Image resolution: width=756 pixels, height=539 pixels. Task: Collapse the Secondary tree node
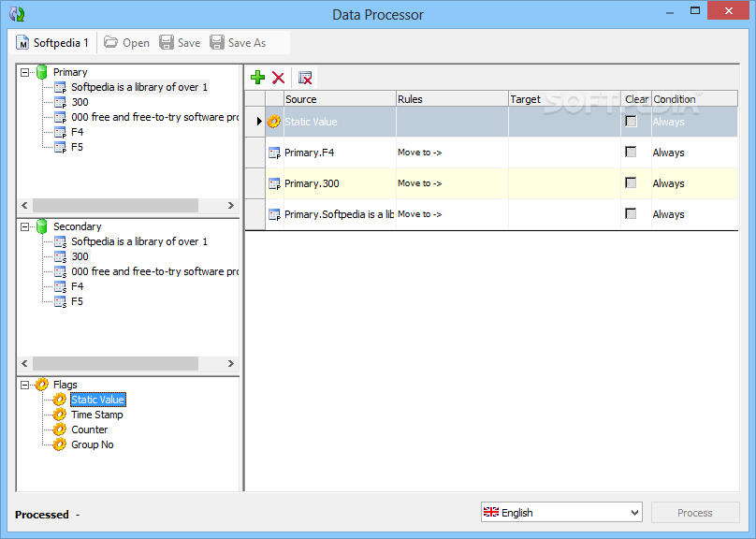pyautogui.click(x=24, y=226)
